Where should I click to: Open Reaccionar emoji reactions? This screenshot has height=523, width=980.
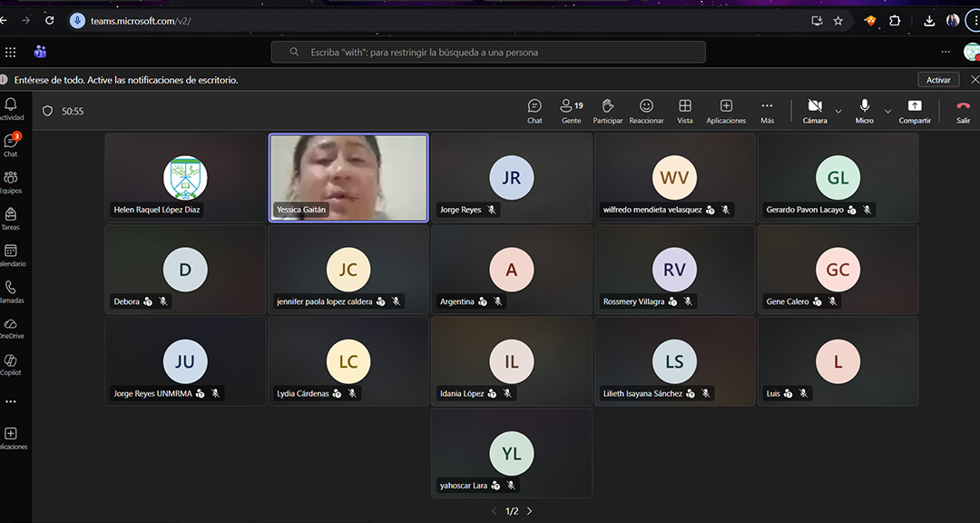(x=646, y=111)
